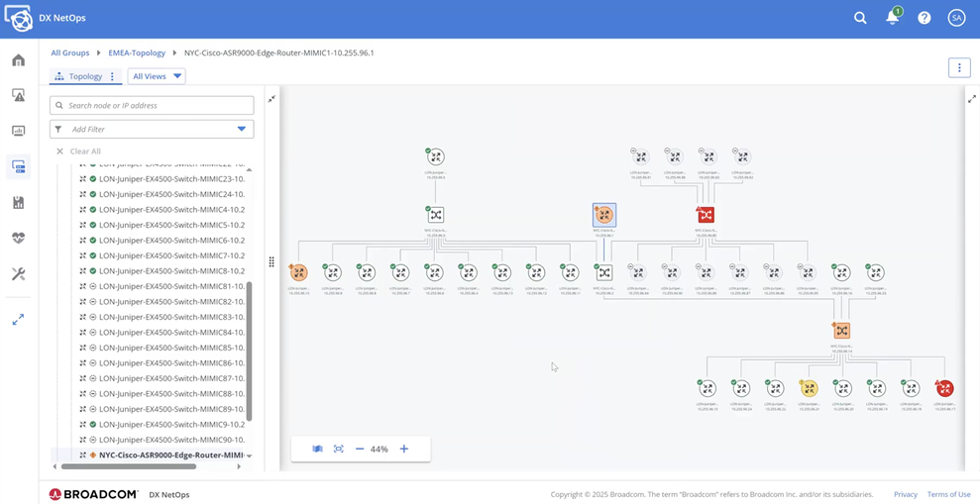Open the Home page from sidebar

(18, 60)
